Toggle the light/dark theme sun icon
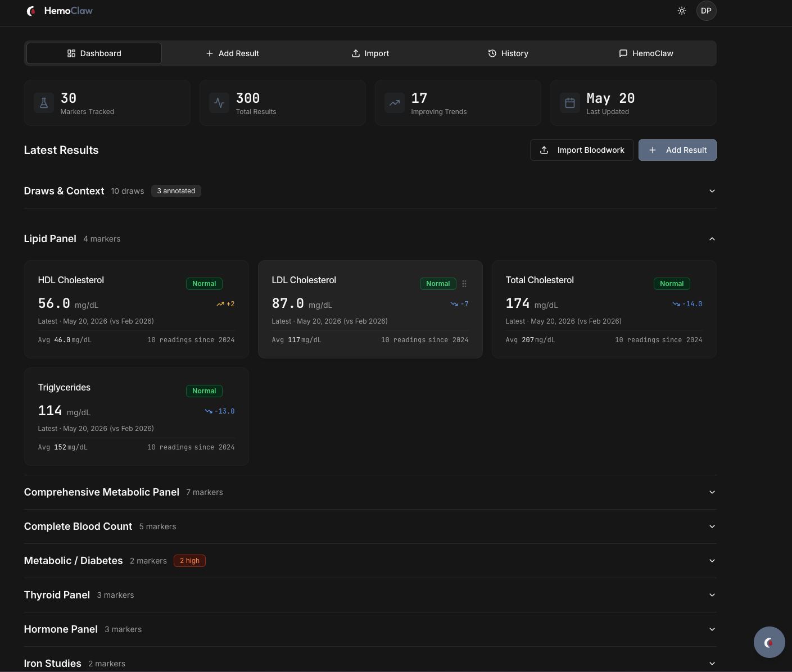 coord(682,11)
